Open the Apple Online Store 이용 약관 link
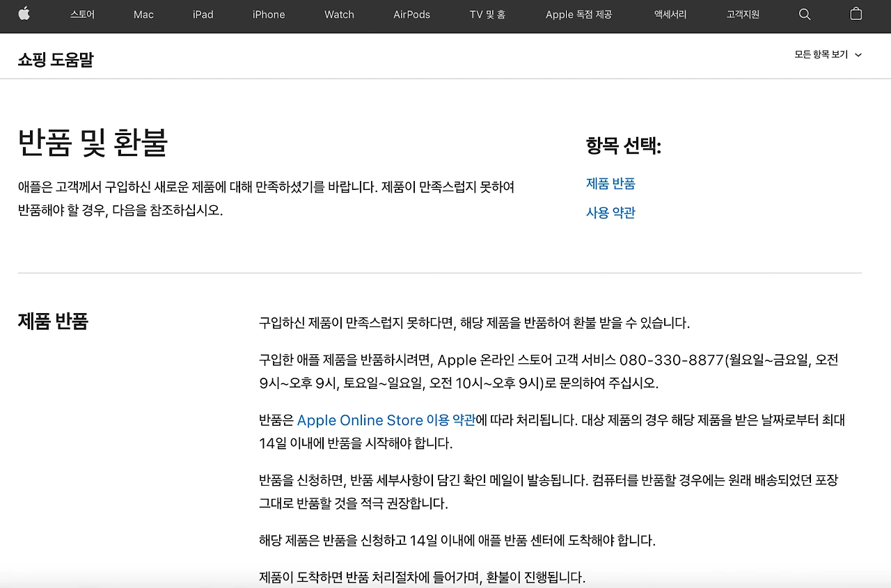Image resolution: width=891 pixels, height=588 pixels. 386,420
